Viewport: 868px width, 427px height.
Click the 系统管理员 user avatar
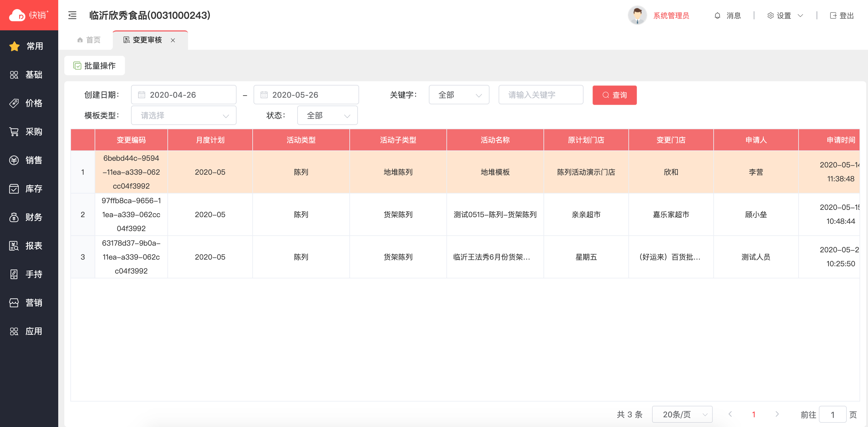[637, 15]
